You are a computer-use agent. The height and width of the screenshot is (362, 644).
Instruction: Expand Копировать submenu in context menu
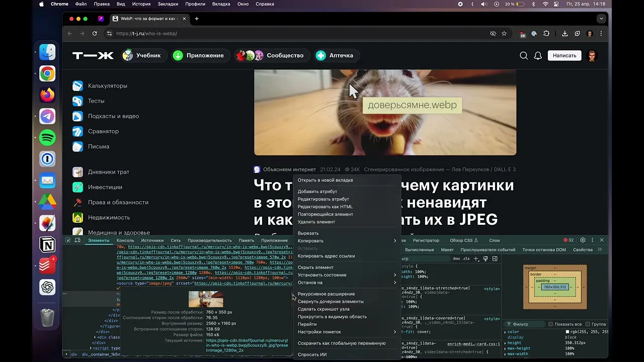pyautogui.click(x=347, y=241)
